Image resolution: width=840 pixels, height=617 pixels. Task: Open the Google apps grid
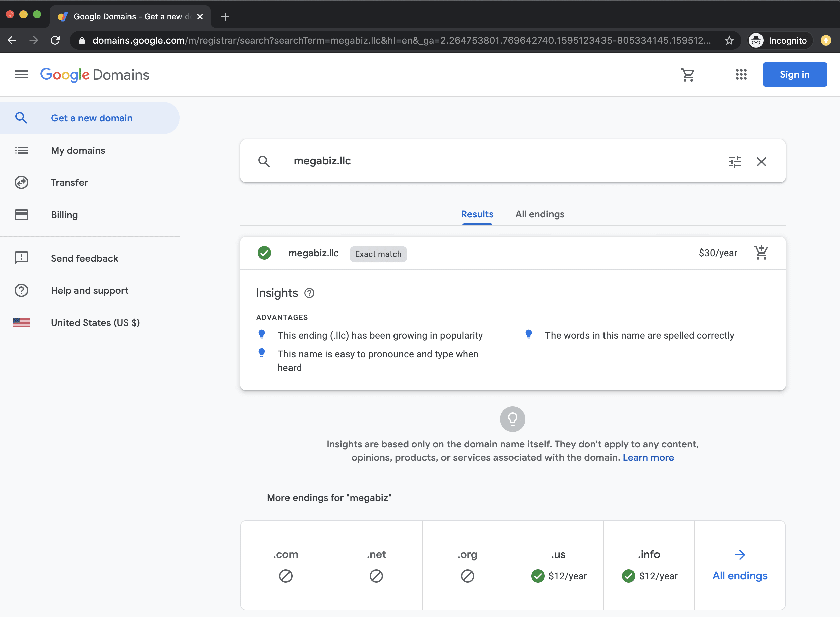click(x=741, y=75)
